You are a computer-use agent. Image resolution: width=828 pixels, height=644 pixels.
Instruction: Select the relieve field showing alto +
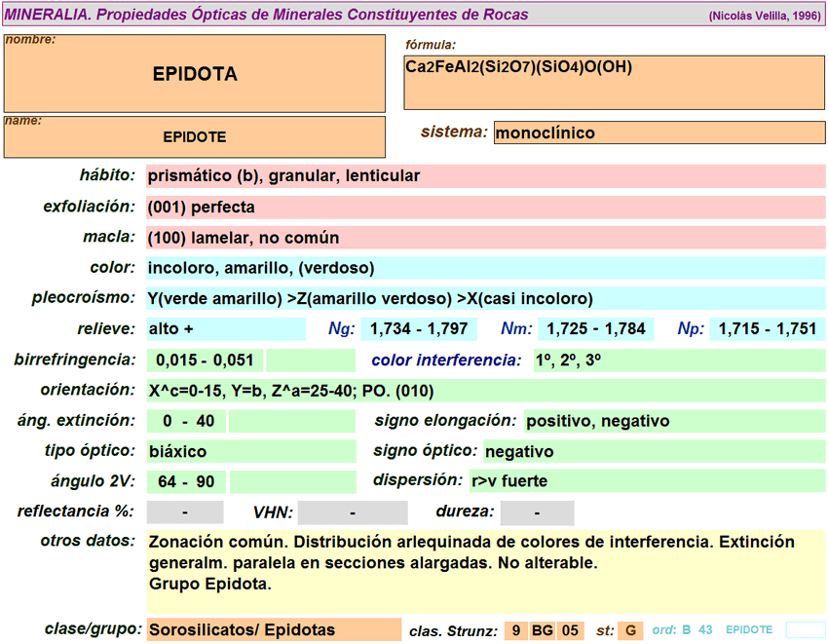[226, 329]
